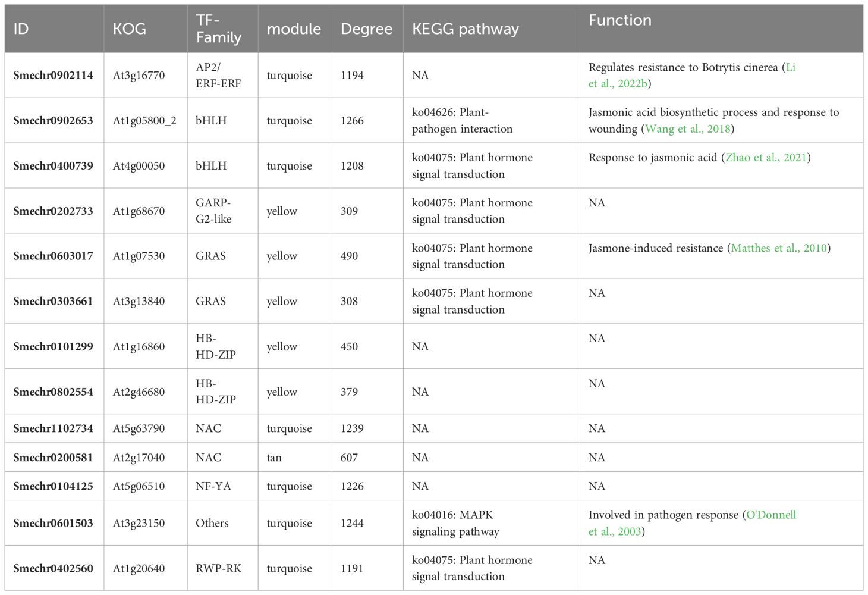Click Degree value 607

[349, 458]
